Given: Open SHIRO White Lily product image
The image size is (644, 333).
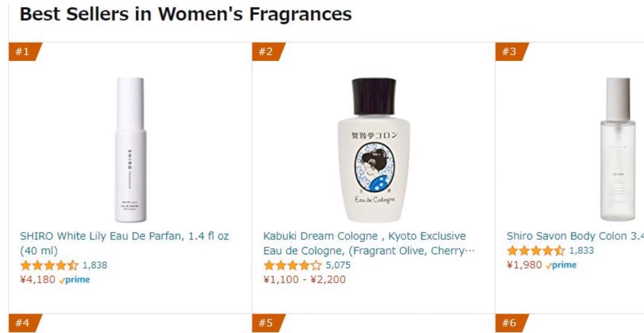Looking at the screenshot, I should click(x=131, y=150).
